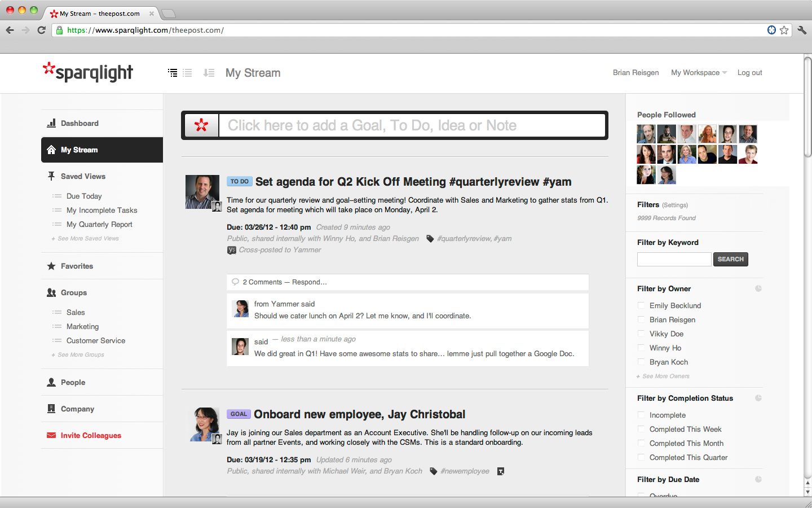
Task: Check the Emily Becklund owner filter
Action: point(641,305)
